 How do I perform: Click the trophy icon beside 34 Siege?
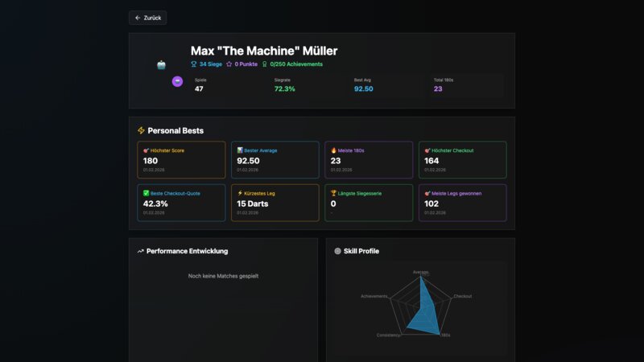[194, 64]
